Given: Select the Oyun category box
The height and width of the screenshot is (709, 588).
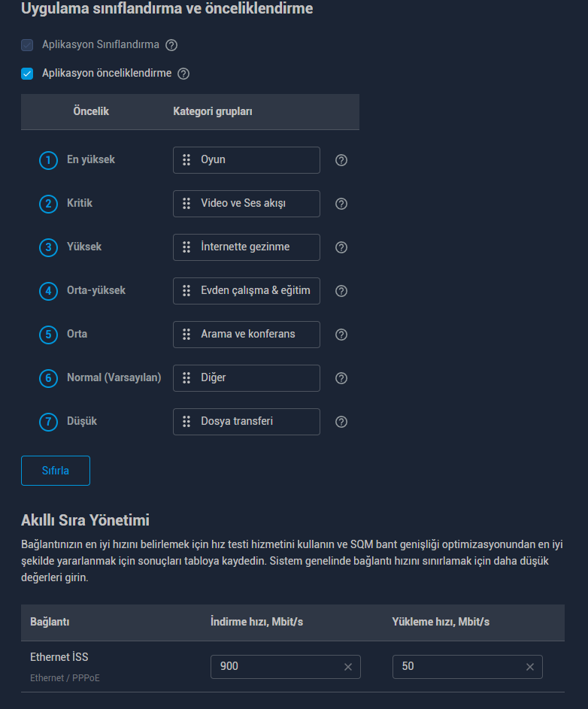Looking at the screenshot, I should tap(247, 160).
